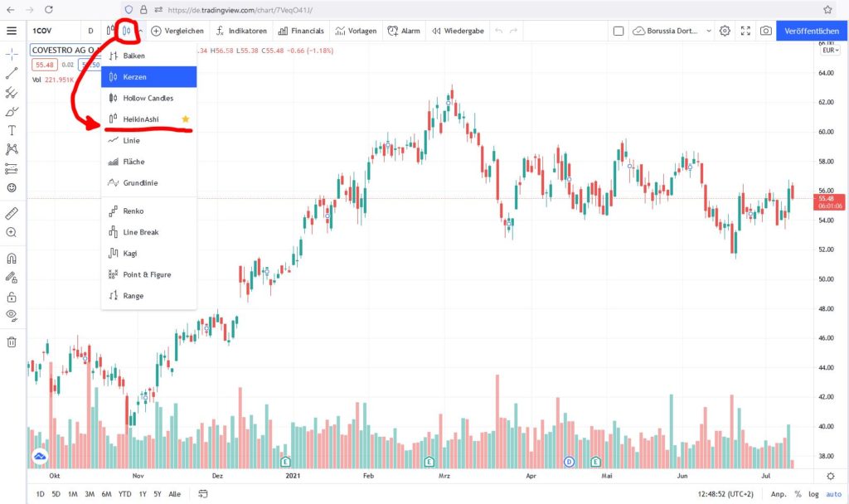
Task: Toggle auto scale on price axis
Action: tap(832, 494)
